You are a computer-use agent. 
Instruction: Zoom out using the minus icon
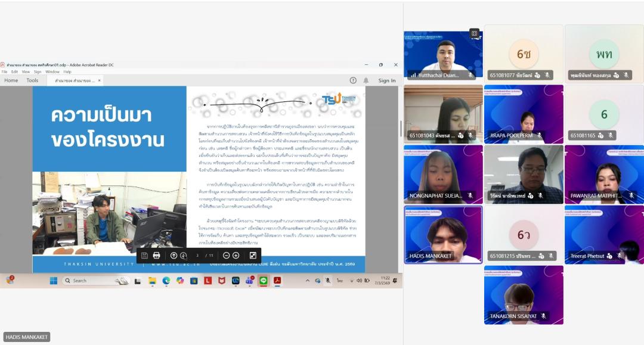coord(226,255)
